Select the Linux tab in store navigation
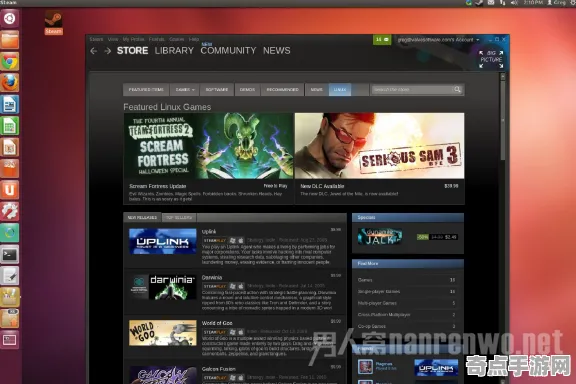Image resolution: width=576 pixels, height=384 pixels. point(340,90)
